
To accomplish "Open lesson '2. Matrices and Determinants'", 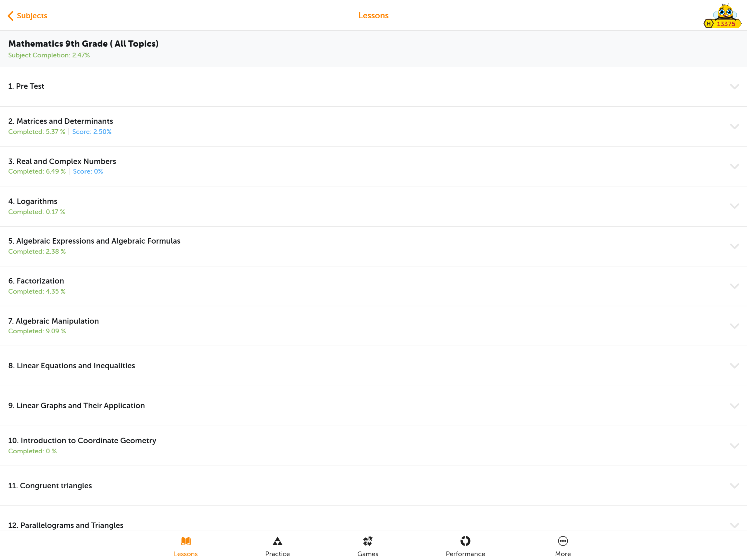I will pos(373,126).
